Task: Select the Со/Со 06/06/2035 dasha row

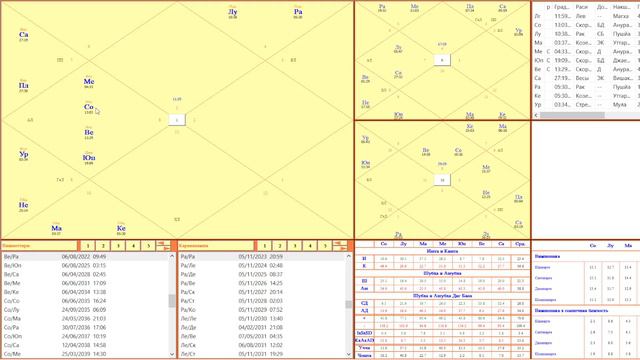Action: click(85, 301)
